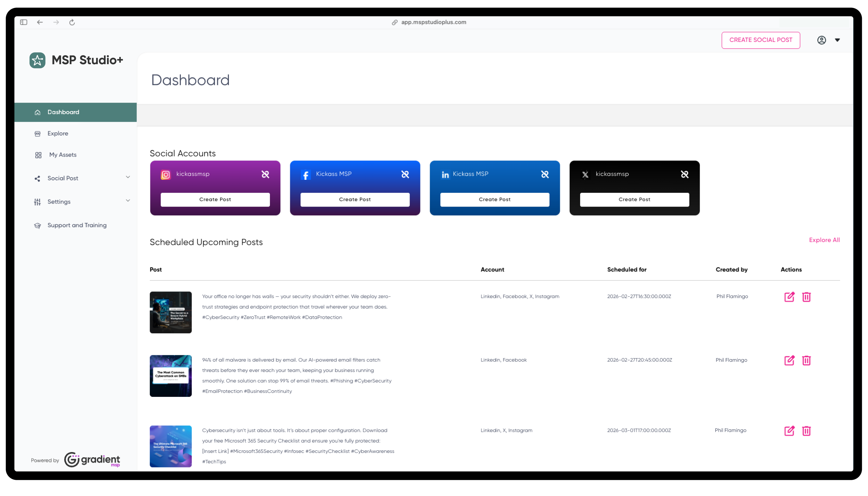The height and width of the screenshot is (496, 868).
Task: Click the CREATE SOCIAL POST button
Action: tap(761, 40)
